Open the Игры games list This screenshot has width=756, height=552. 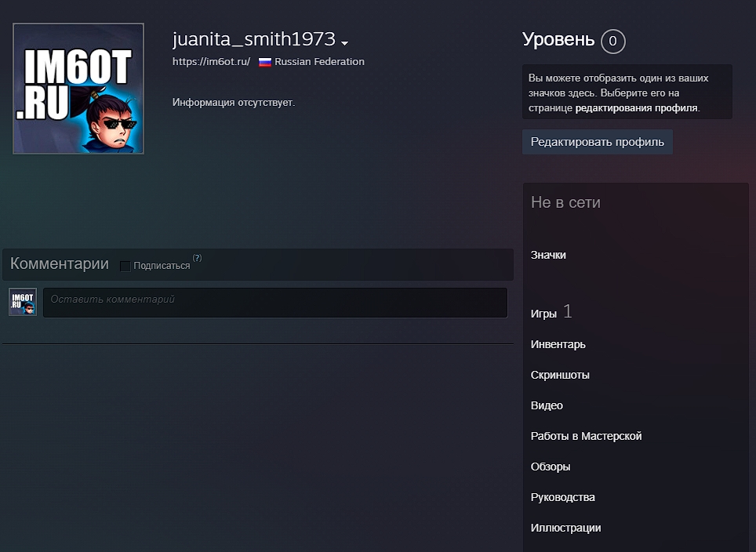coord(543,314)
